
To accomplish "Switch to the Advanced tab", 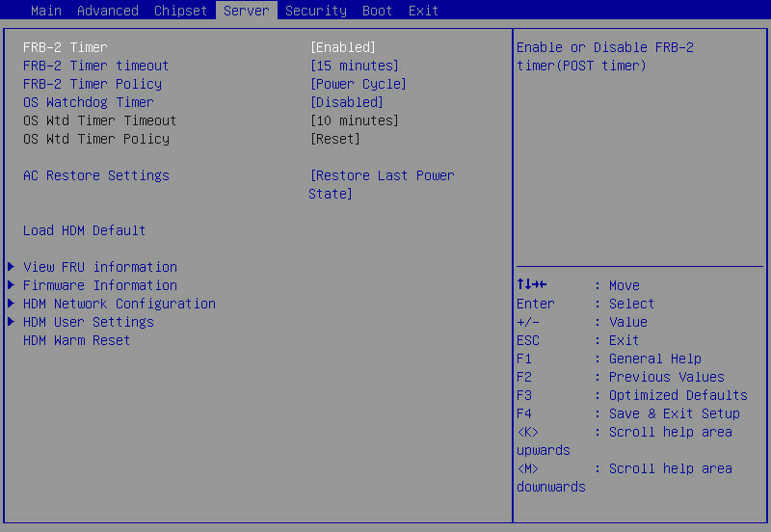I will (x=108, y=11).
